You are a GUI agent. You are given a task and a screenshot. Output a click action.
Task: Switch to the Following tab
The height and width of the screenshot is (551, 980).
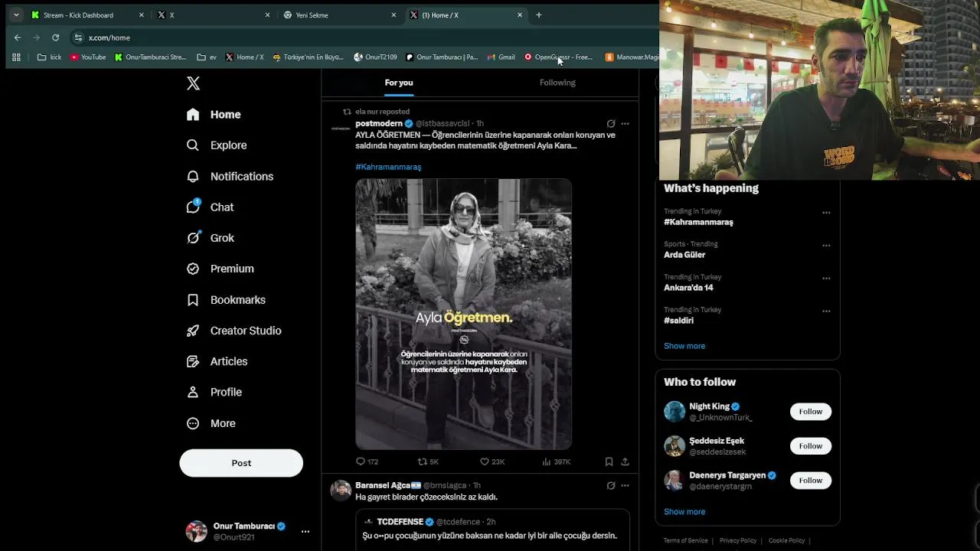(557, 83)
